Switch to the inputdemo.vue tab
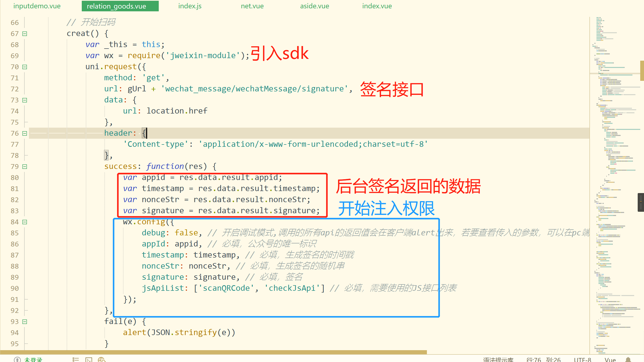Screen dimensions: 644x362 pos(37,6)
